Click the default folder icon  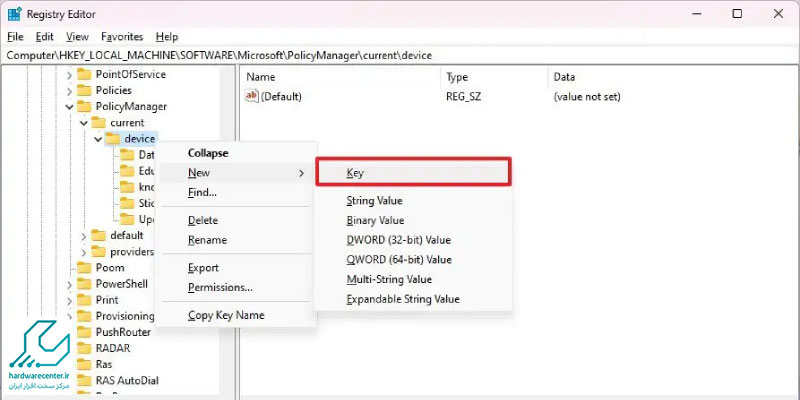click(98, 236)
